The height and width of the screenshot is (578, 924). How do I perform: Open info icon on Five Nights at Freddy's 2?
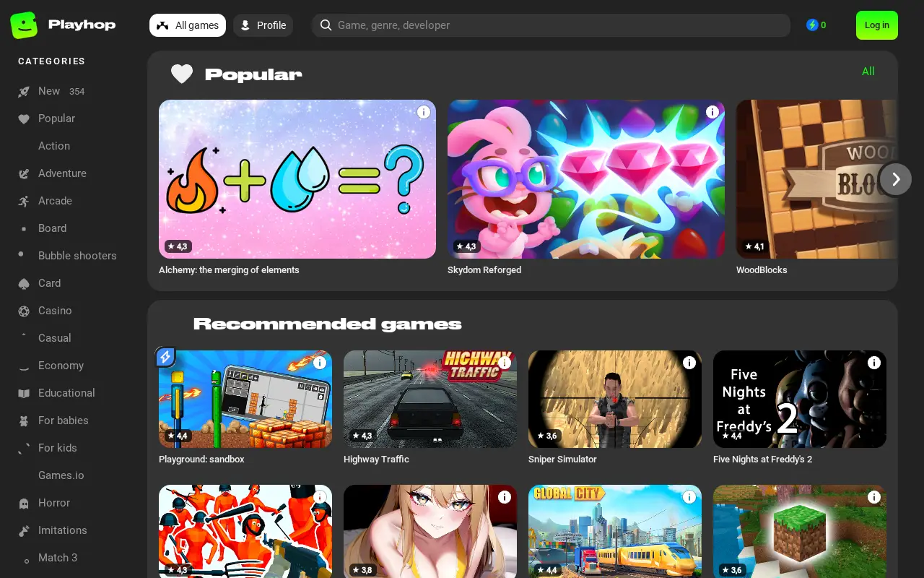[x=874, y=363]
